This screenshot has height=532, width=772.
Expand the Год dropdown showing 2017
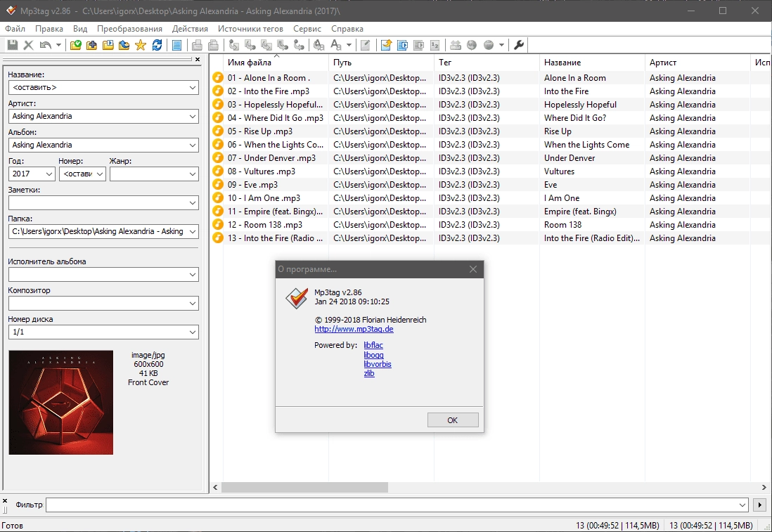click(49, 174)
